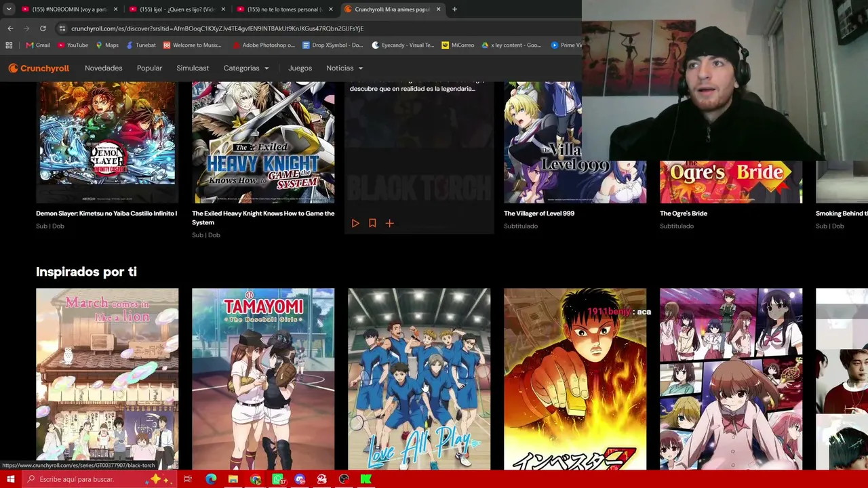Screen dimensions: 868x488
Task: Switch to Google Chrome on the taskbar
Action: pyautogui.click(x=256, y=479)
